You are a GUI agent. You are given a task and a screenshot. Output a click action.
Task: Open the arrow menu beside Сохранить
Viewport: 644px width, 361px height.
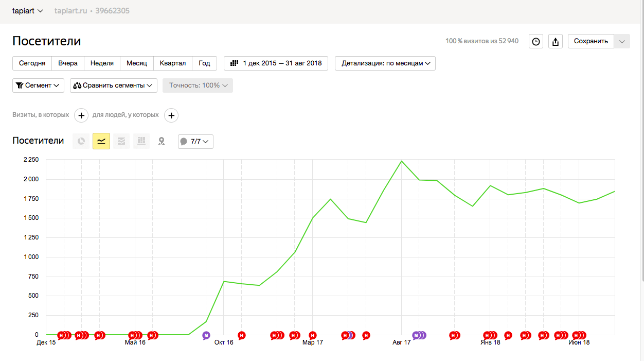pos(622,41)
